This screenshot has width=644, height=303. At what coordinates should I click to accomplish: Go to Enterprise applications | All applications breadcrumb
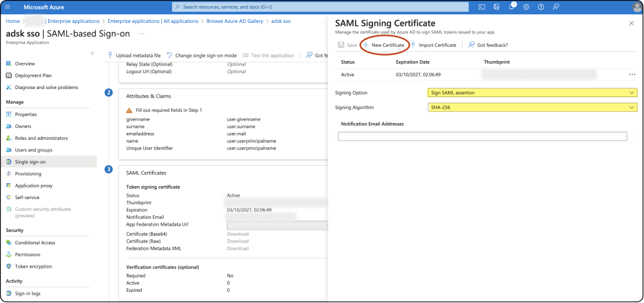[153, 21]
